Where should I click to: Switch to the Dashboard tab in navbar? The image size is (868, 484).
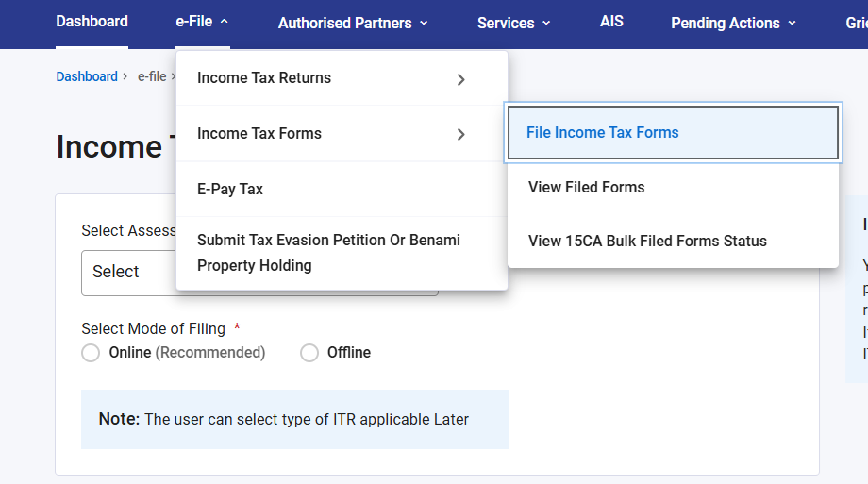pyautogui.click(x=92, y=21)
